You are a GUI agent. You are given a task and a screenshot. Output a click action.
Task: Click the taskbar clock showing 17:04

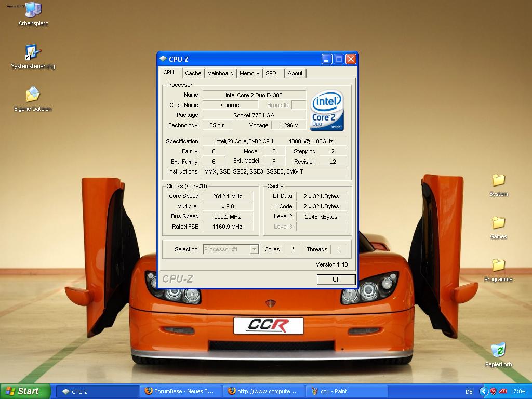point(518,392)
